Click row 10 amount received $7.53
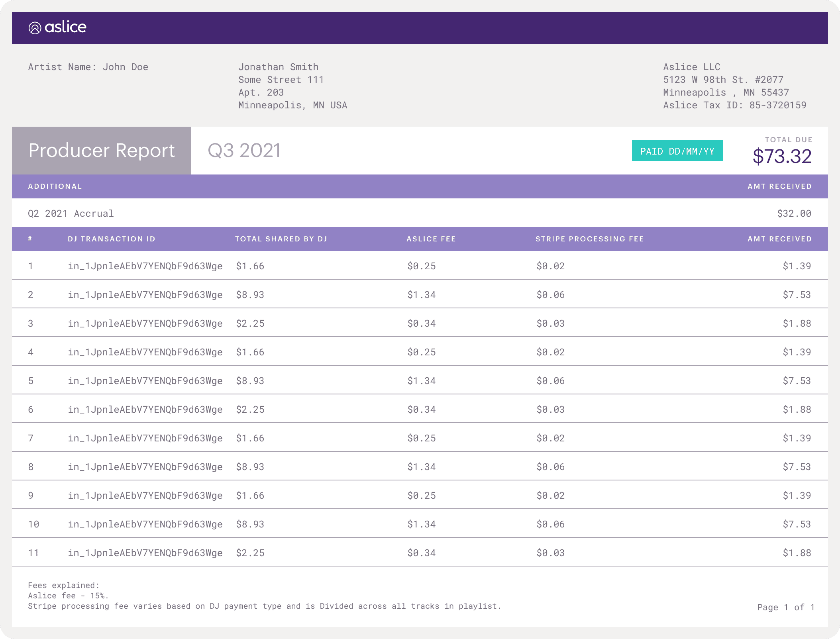This screenshot has width=840, height=639. (x=797, y=524)
